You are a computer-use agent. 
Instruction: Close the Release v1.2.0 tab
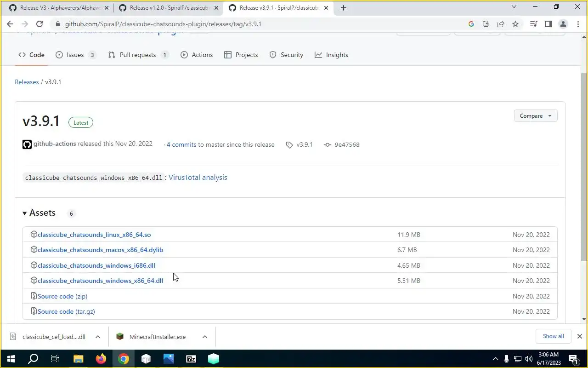216,8
